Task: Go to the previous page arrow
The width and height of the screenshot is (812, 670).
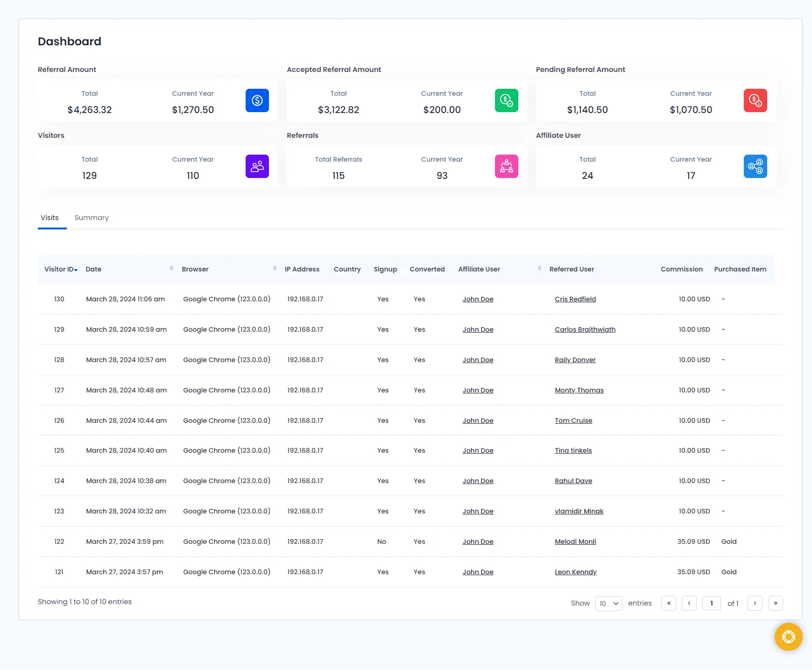Action: coord(689,603)
